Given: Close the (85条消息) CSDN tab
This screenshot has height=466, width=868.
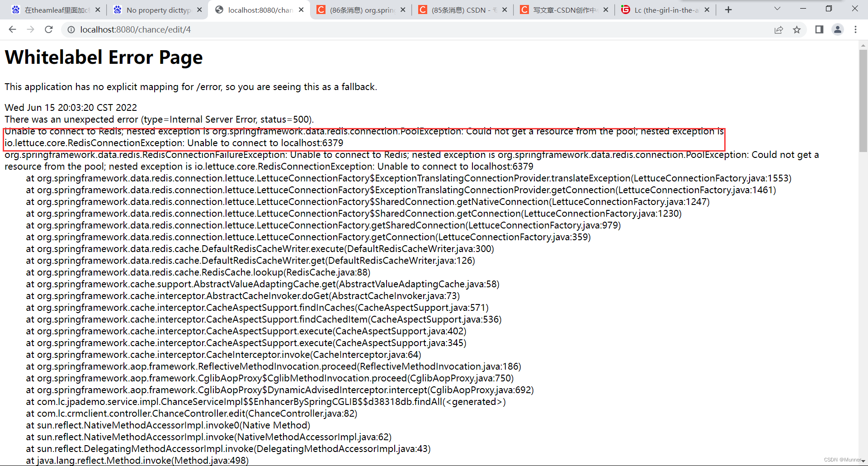Looking at the screenshot, I should click(505, 9).
